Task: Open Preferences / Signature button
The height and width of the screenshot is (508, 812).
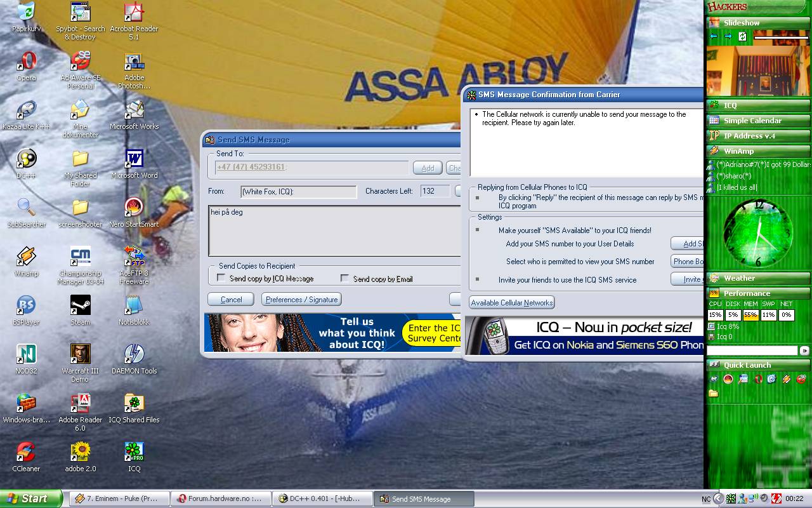Action: click(301, 299)
